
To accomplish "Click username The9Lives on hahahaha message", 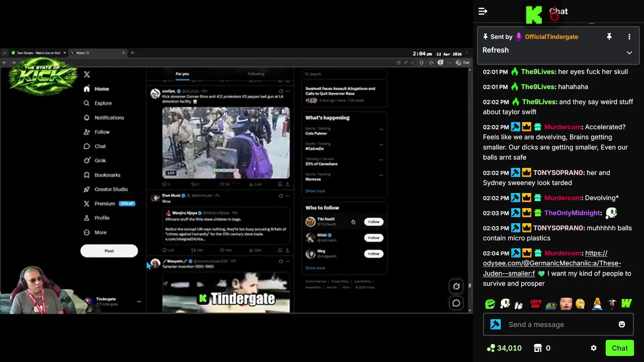I will 537,86.
